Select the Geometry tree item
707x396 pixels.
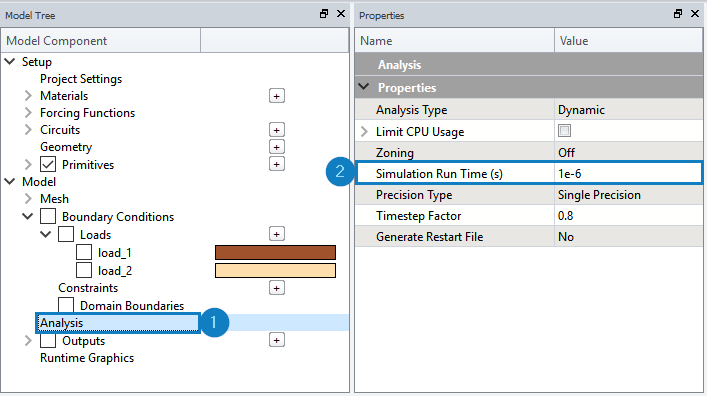[x=66, y=147]
